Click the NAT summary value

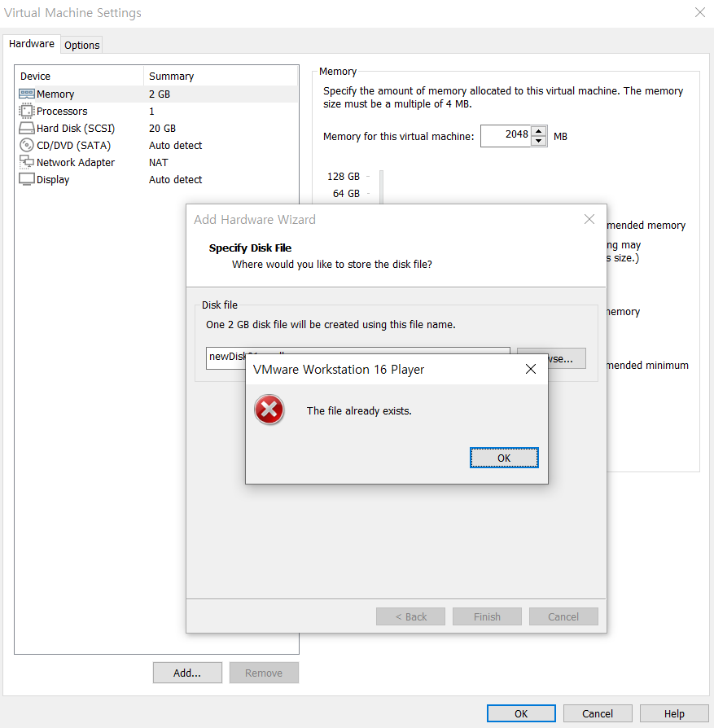coord(158,163)
